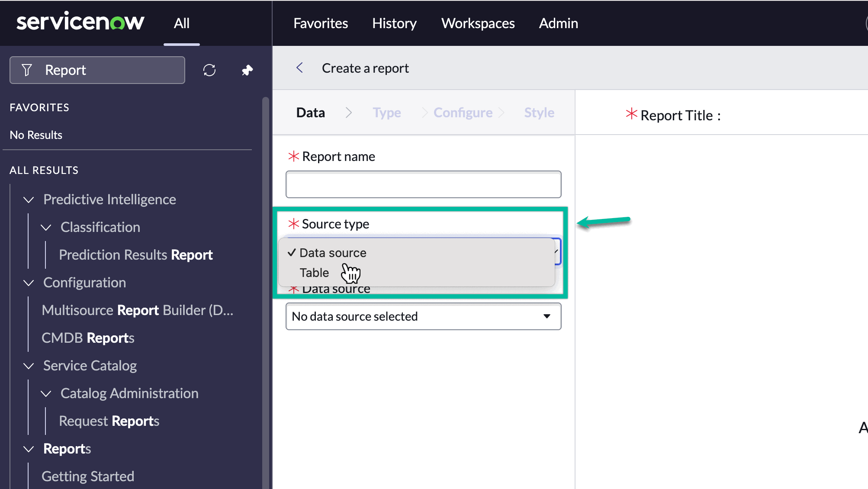Viewport: 868px width, 489px height.
Task: Switch to the All tab
Action: click(x=182, y=23)
